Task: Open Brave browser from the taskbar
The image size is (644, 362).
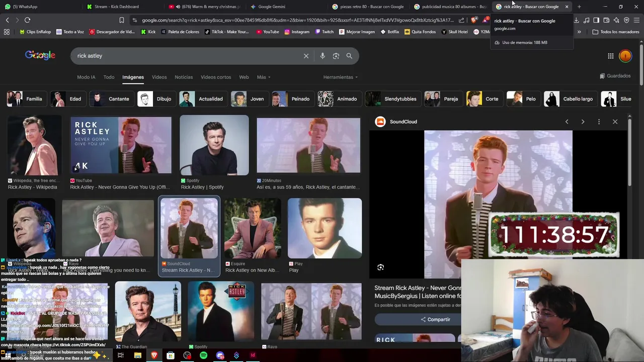Action: click(154, 355)
